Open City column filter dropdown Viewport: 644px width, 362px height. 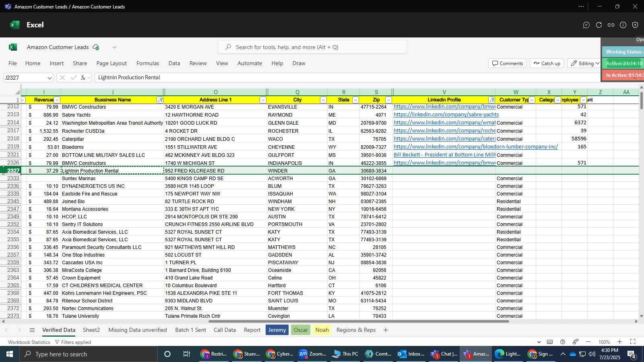(323, 100)
